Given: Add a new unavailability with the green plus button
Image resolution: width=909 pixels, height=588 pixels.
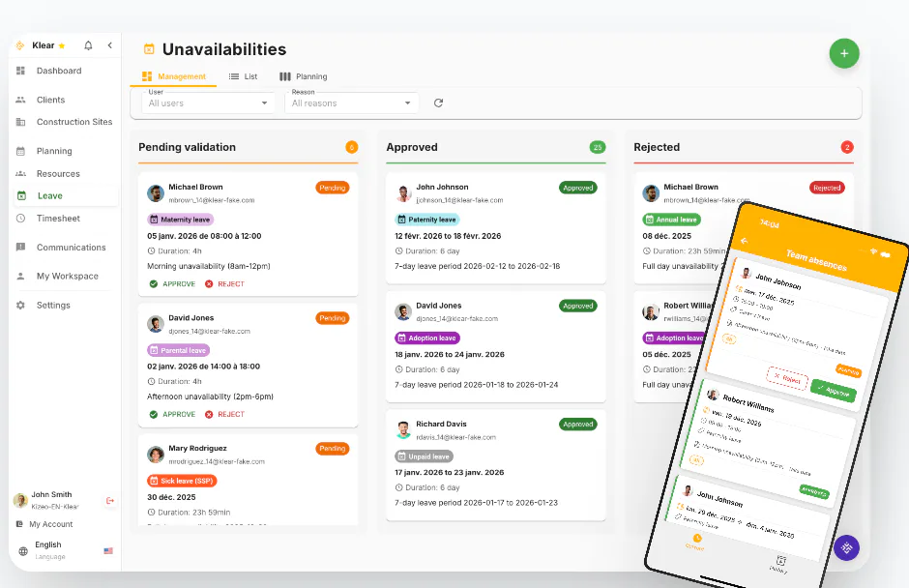Looking at the screenshot, I should [x=844, y=53].
